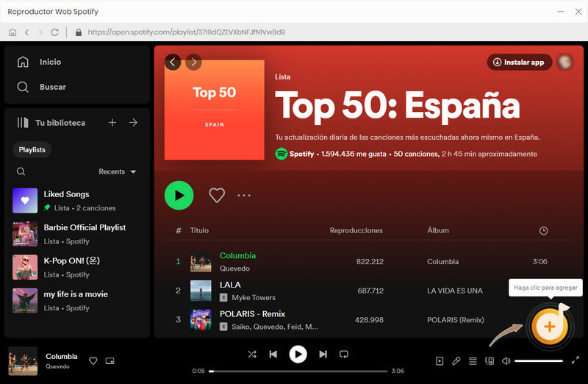Open the POLARIS (Remix) album link

[456, 320]
